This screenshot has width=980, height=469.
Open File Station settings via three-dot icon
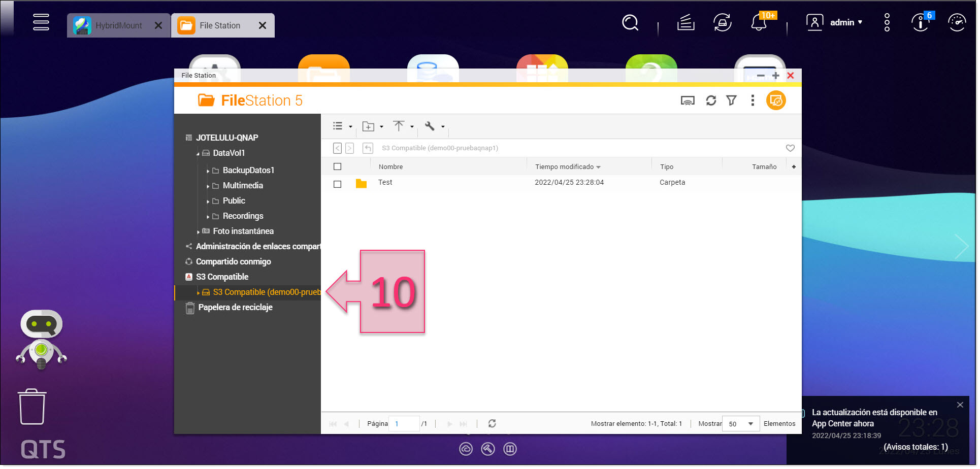point(753,100)
